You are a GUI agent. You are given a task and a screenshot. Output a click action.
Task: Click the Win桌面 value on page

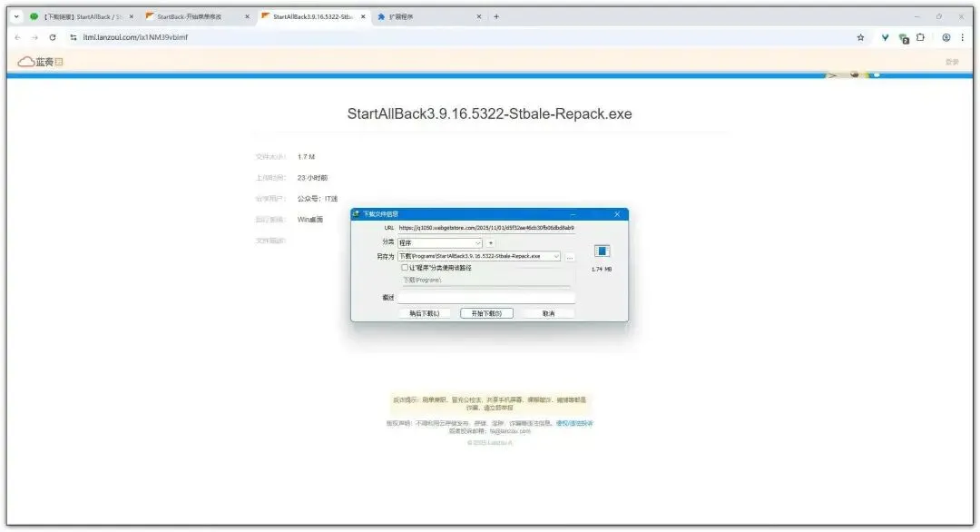click(x=310, y=220)
